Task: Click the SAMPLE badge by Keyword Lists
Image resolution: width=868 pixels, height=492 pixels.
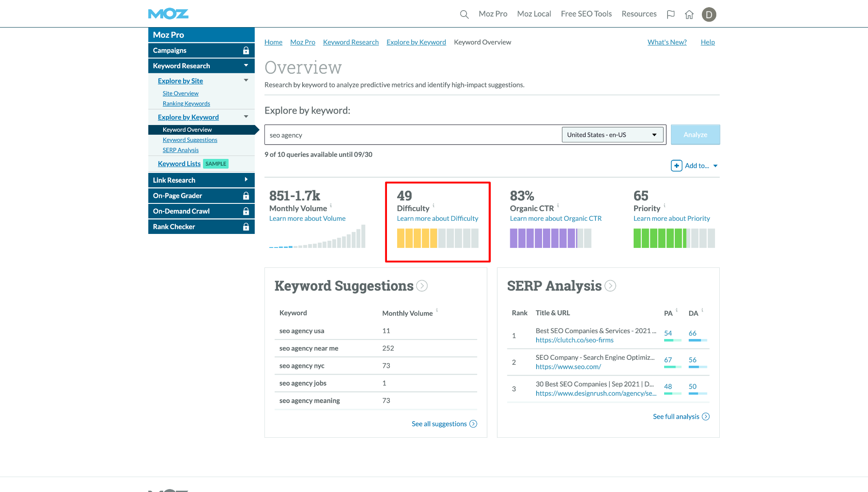Action: 216,164
